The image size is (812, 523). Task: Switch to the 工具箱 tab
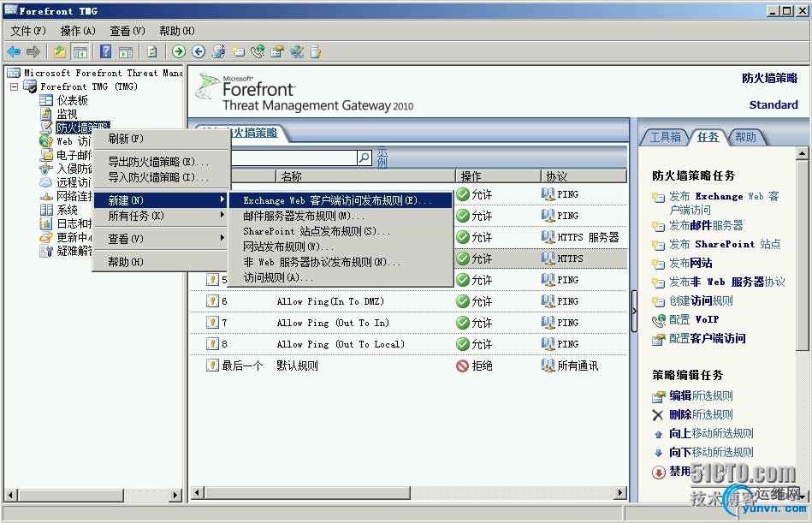pyautogui.click(x=665, y=137)
